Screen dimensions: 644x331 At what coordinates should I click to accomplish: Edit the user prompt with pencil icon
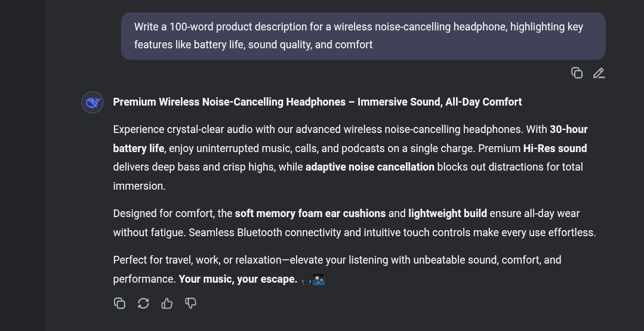pyautogui.click(x=599, y=73)
